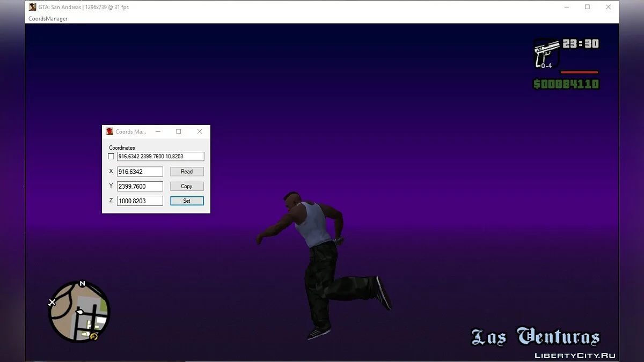
Task: Close the Coords Manager dialog
Action: click(x=200, y=131)
